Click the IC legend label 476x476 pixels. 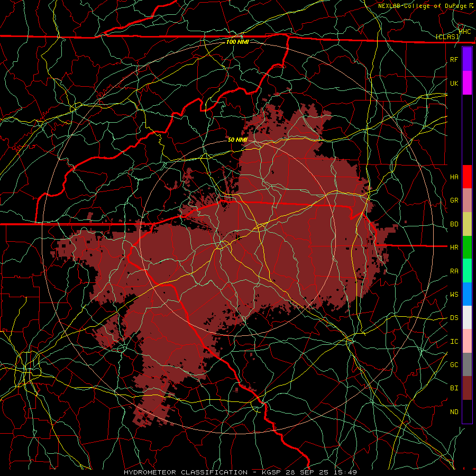click(454, 342)
